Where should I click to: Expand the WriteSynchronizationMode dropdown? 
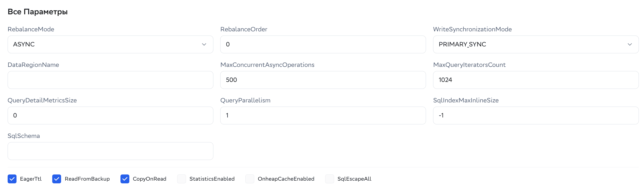click(x=535, y=44)
